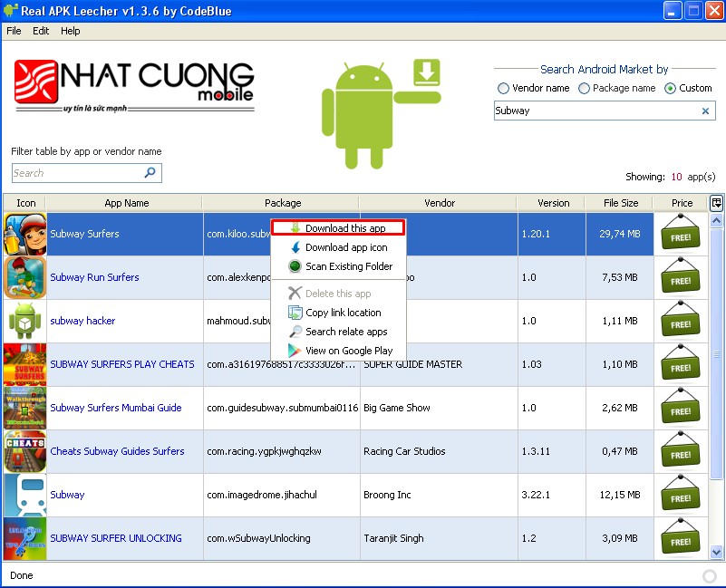Image resolution: width=726 pixels, height=588 pixels.
Task: Choose View on Google Play entry
Action: [338, 351]
